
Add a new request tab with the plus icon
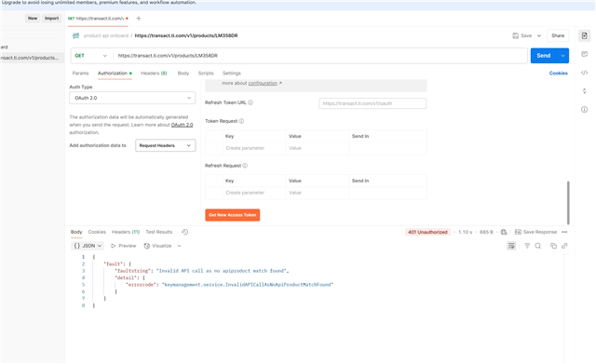[139, 19]
